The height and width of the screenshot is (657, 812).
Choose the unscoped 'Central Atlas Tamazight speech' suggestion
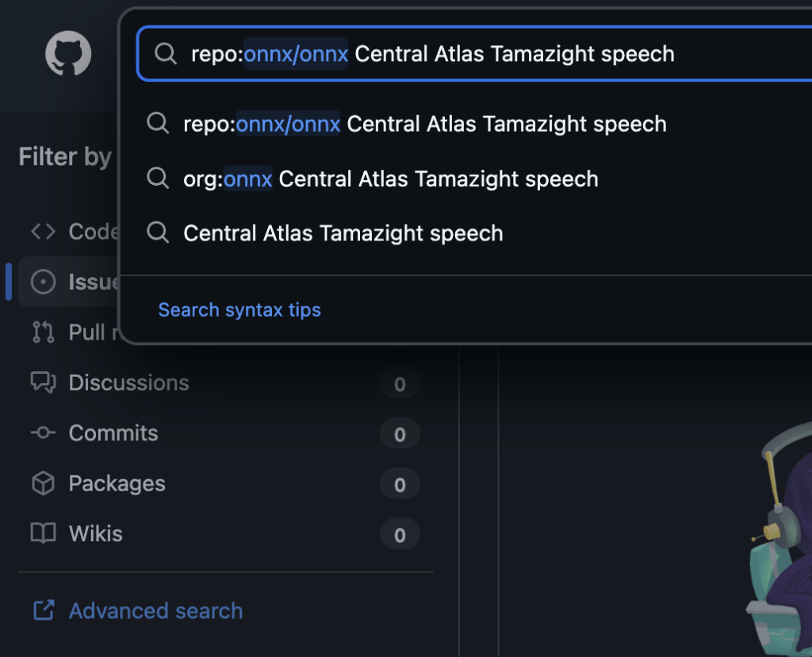(x=343, y=233)
